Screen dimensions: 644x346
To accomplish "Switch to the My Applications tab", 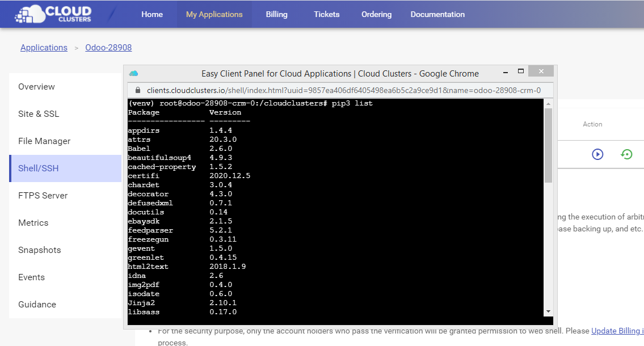I will click(214, 14).
